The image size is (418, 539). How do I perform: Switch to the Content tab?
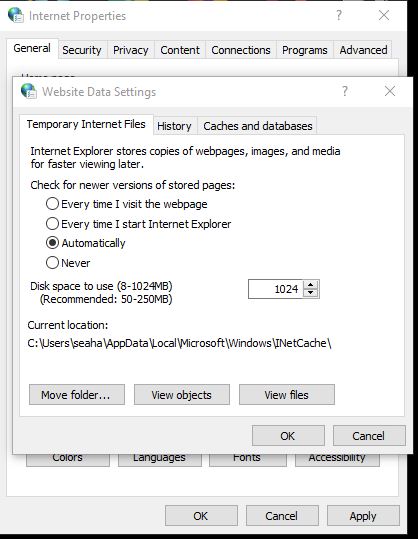tap(180, 50)
